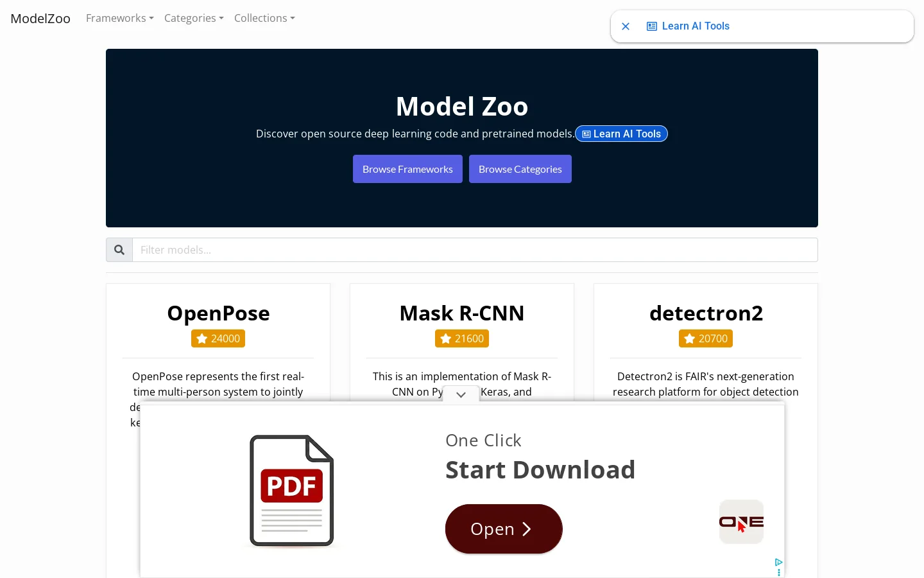Click Browse Frameworks button
The height and width of the screenshot is (578, 924).
point(407,169)
